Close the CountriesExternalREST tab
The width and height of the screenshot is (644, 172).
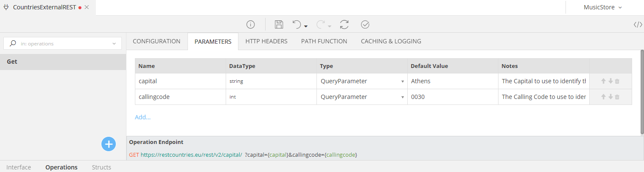click(x=87, y=8)
